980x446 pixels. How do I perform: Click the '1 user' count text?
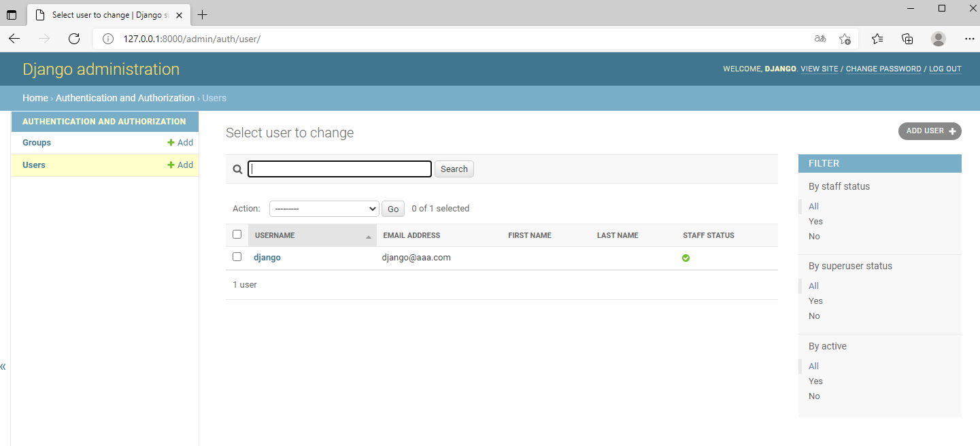coord(245,285)
